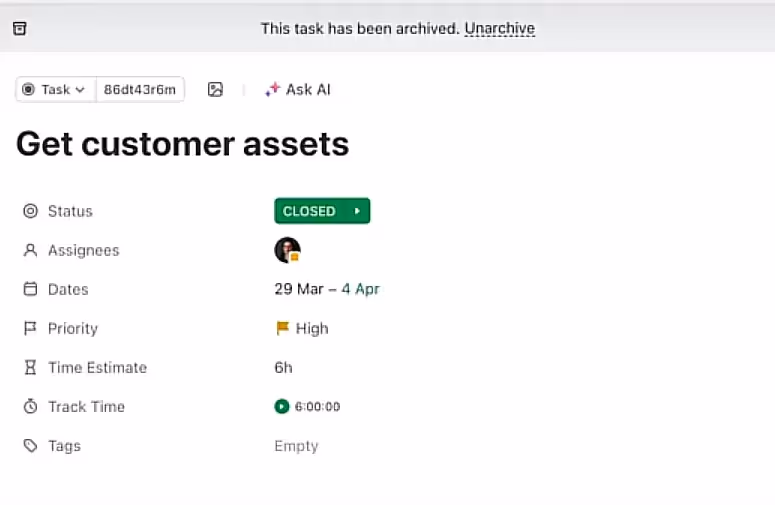775x505 pixels.
Task: Click the yellow priority flag icon
Action: tap(282, 328)
